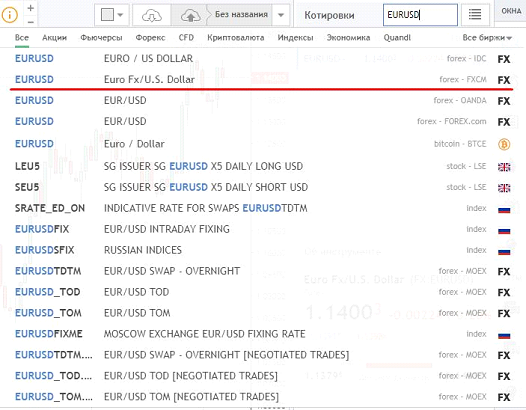Select EURUSDSFIX 'RUSSIAN INDICES' result
This screenshot has width=526, height=410.
(262, 250)
